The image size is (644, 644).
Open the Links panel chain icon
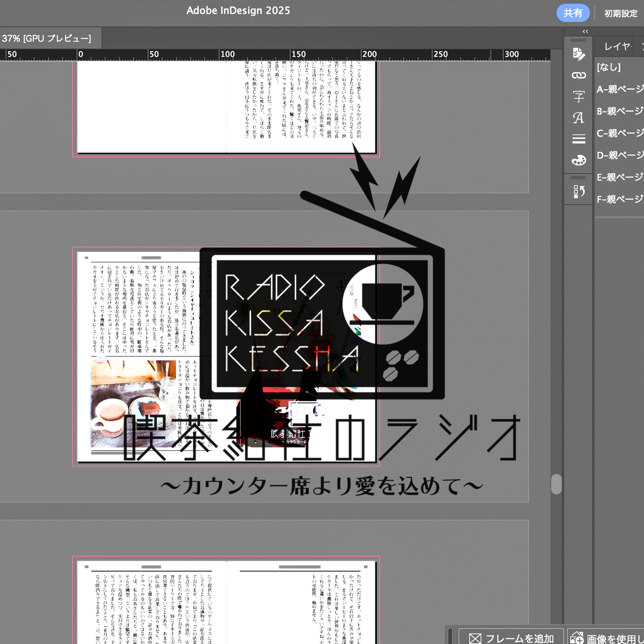(x=579, y=75)
